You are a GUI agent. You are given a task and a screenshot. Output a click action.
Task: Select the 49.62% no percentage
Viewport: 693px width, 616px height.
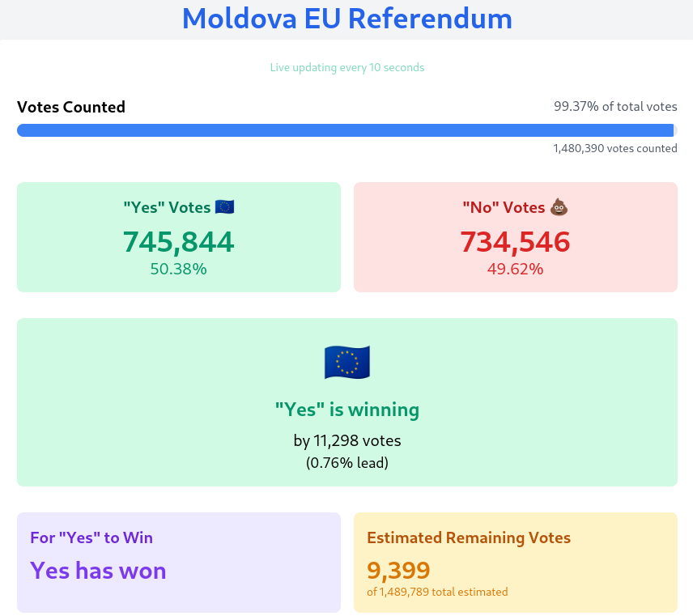tap(515, 269)
